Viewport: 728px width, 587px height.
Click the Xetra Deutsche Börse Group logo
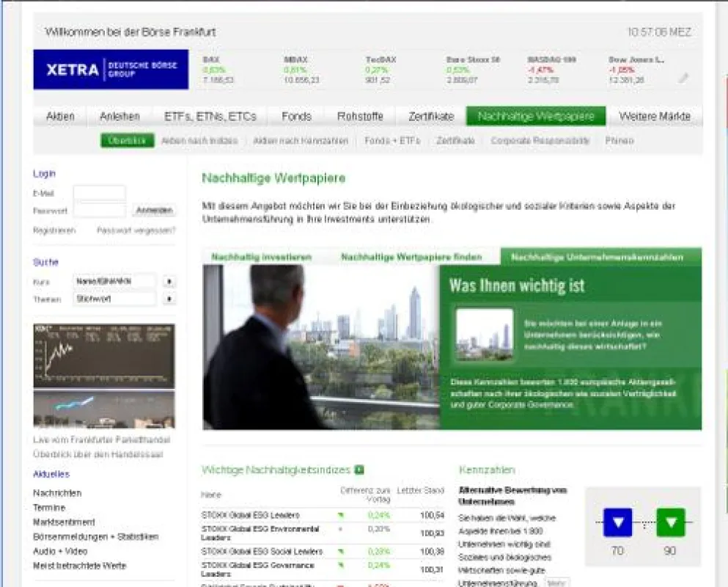click(111, 69)
